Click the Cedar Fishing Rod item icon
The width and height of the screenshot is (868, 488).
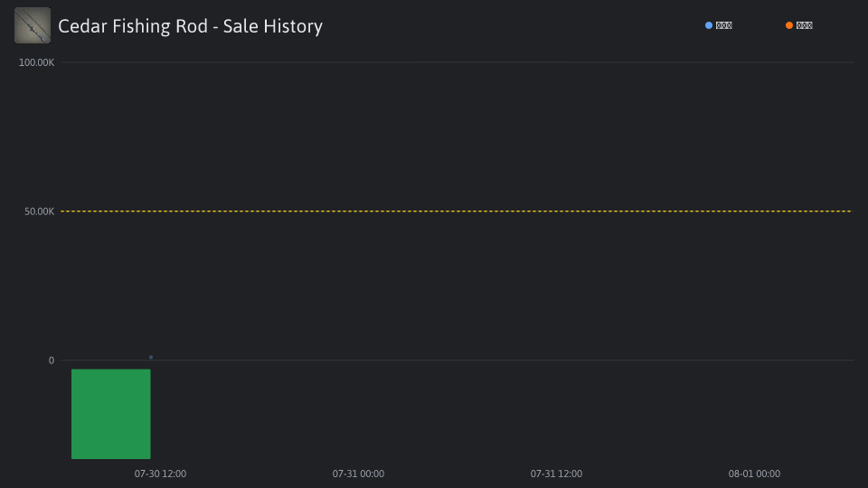[x=33, y=25]
